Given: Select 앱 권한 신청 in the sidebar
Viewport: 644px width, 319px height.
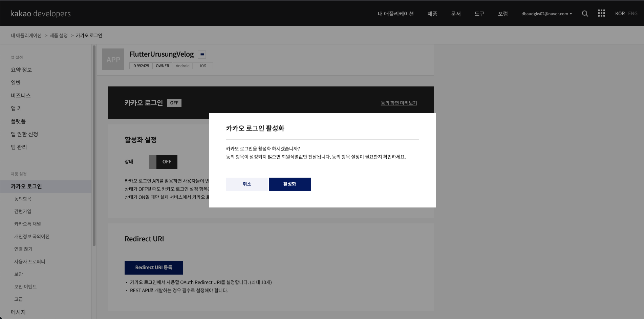Looking at the screenshot, I should point(24,134).
